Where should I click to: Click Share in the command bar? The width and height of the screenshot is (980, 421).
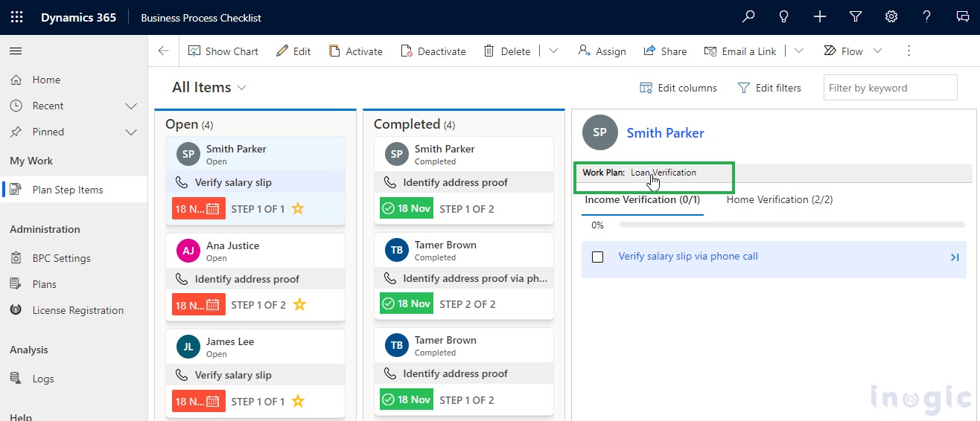pyautogui.click(x=664, y=51)
